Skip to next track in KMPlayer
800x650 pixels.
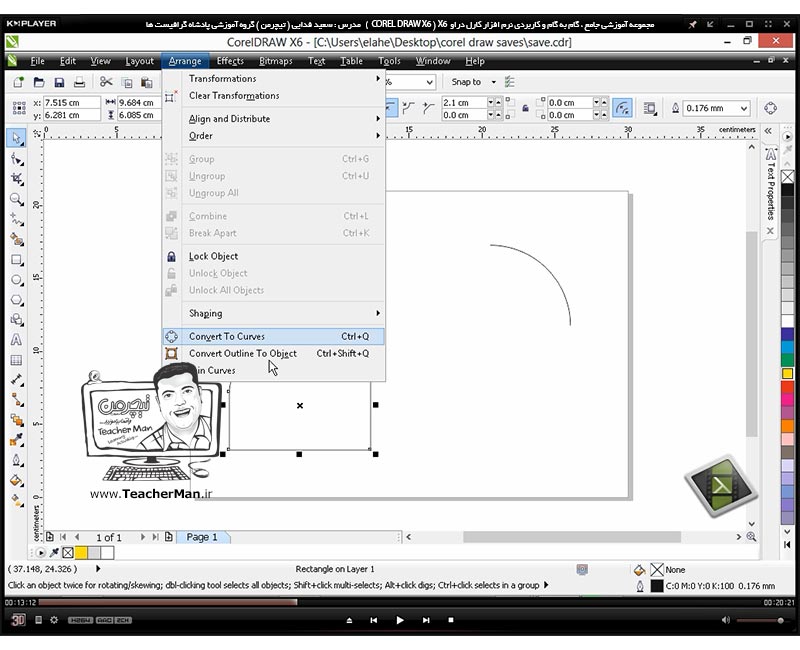click(x=426, y=620)
